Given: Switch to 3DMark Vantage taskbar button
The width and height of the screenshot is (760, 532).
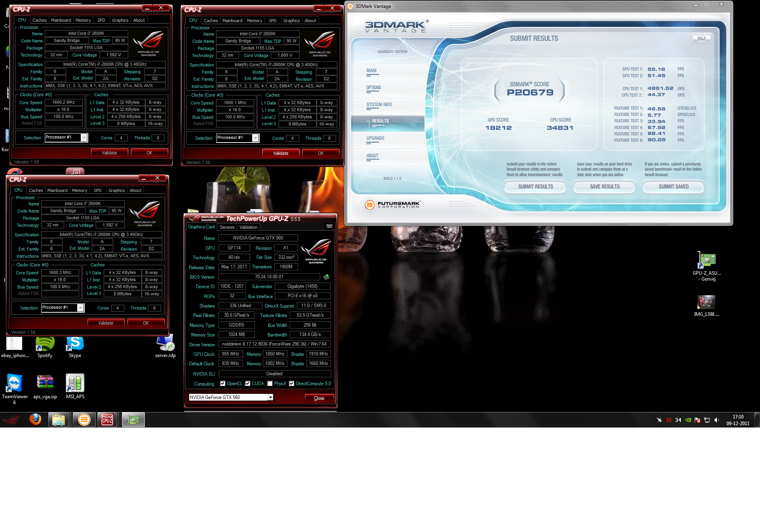Looking at the screenshot, I should 84,420.
